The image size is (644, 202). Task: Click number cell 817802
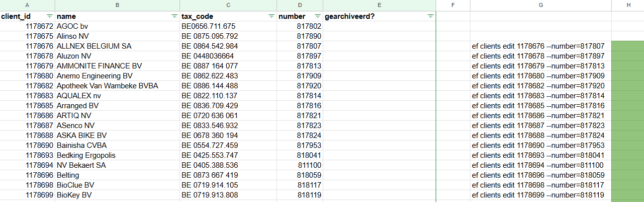coord(300,26)
